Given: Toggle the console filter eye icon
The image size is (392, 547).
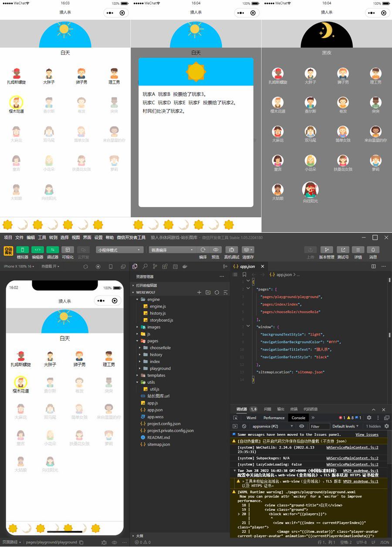Looking at the screenshot, I should (x=302, y=426).
